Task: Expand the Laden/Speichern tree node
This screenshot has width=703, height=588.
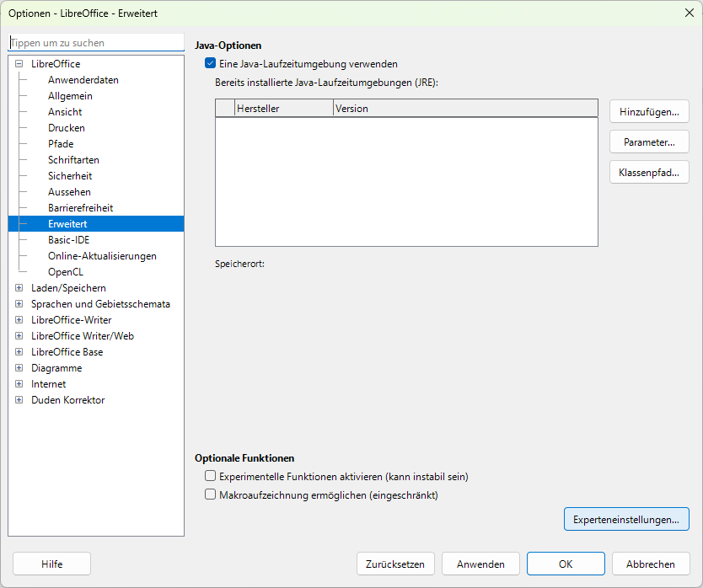Action: [19, 288]
